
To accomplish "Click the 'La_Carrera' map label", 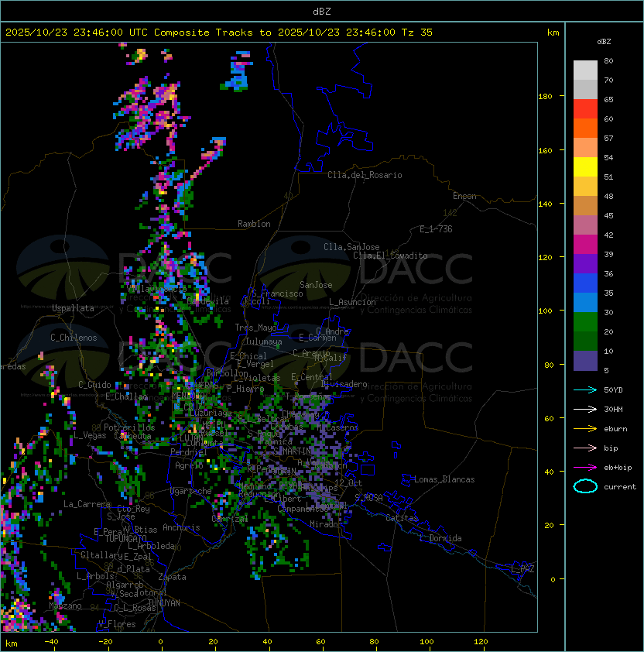I will click(87, 504).
